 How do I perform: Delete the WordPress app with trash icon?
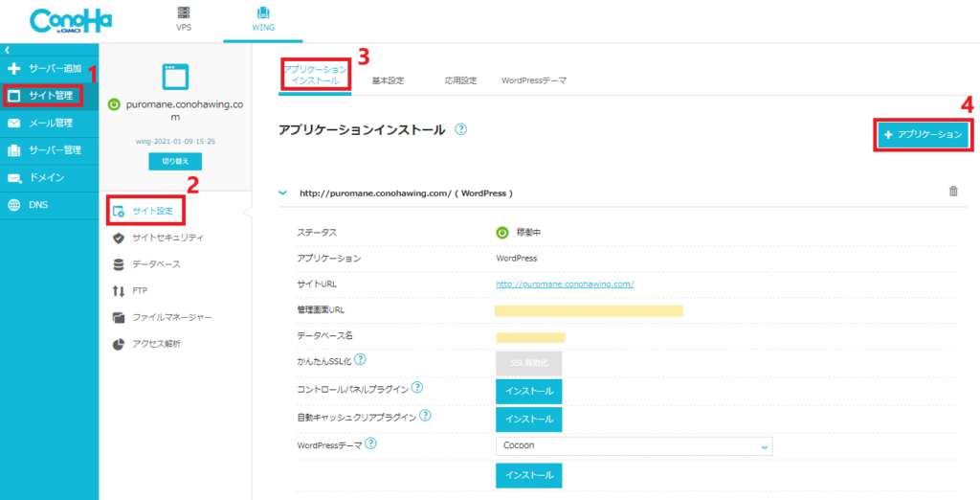953,192
